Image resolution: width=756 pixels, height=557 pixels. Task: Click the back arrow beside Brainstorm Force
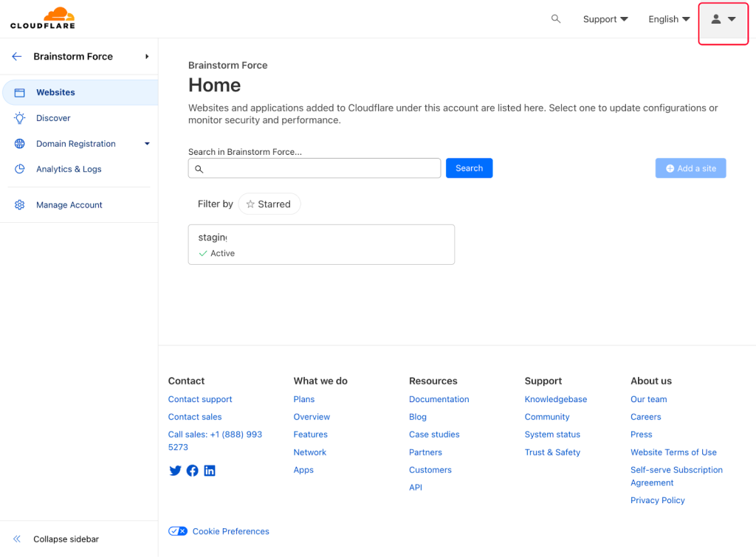[17, 57]
